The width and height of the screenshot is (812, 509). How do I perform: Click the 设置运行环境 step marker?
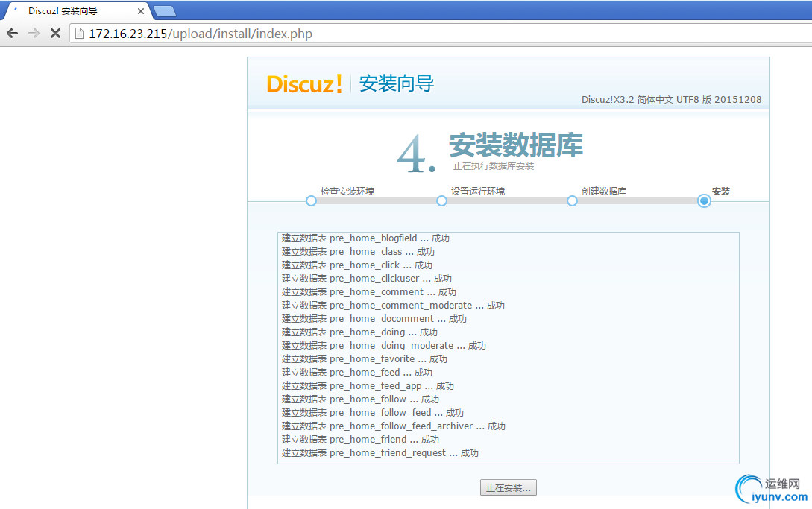coord(441,201)
